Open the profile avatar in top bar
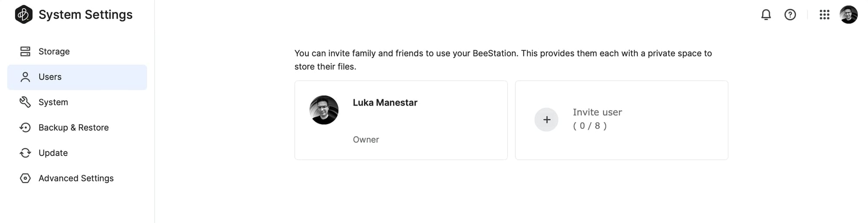868x223 pixels. click(x=848, y=15)
